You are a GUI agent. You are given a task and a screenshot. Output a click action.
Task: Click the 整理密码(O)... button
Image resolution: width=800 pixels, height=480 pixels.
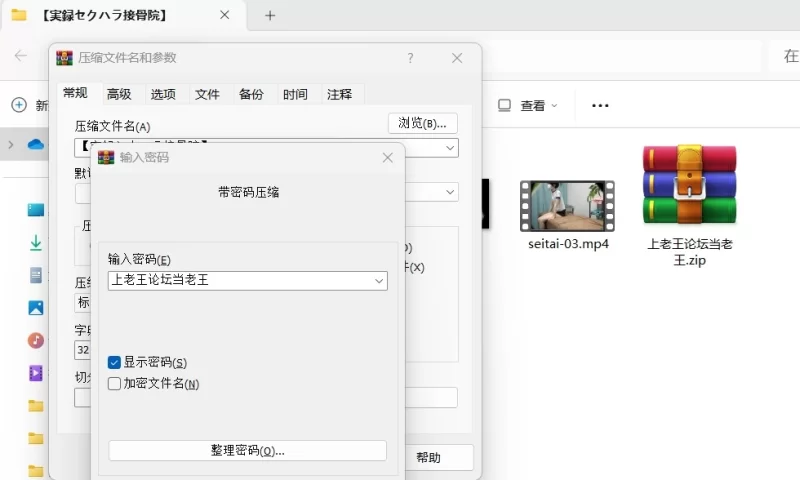click(247, 450)
